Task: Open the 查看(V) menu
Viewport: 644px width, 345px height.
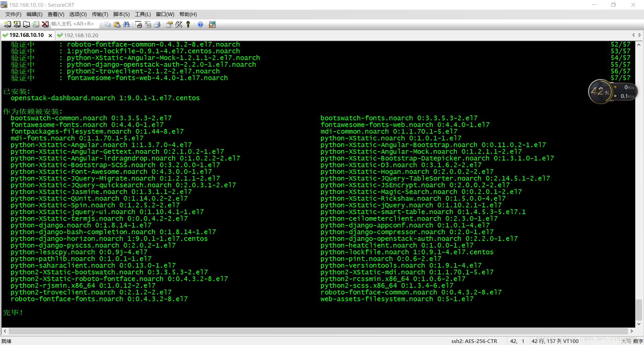Action: tap(56, 14)
